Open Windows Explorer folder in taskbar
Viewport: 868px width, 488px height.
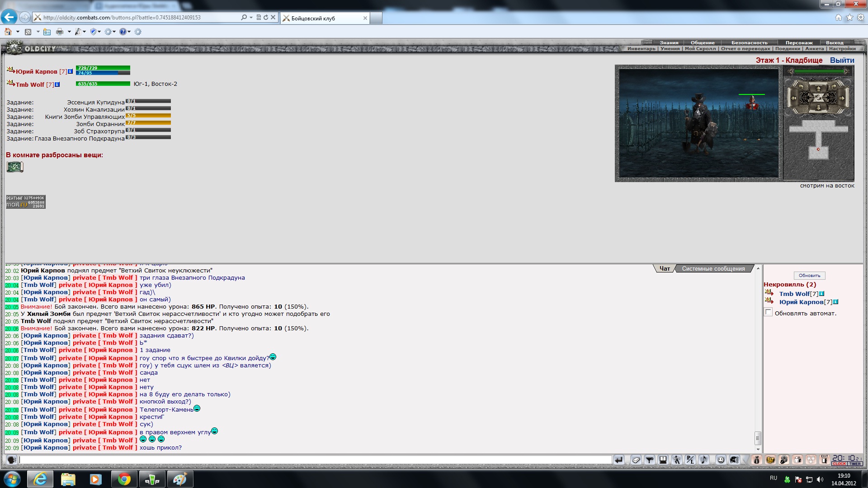point(68,479)
